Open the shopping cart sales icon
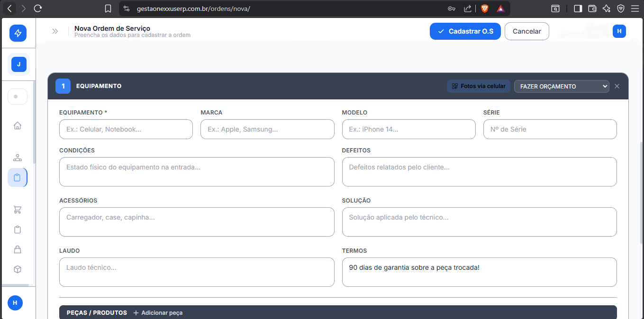This screenshot has height=319, width=644. point(18,210)
